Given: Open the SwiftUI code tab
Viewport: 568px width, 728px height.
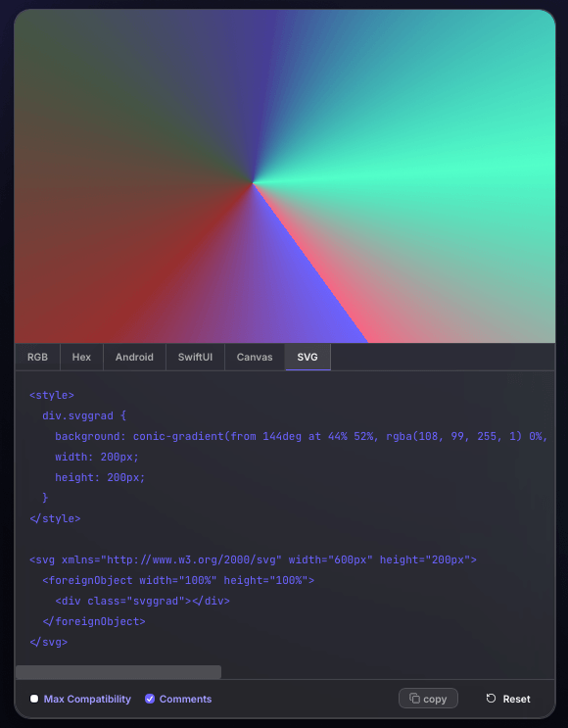Looking at the screenshot, I should click(195, 357).
